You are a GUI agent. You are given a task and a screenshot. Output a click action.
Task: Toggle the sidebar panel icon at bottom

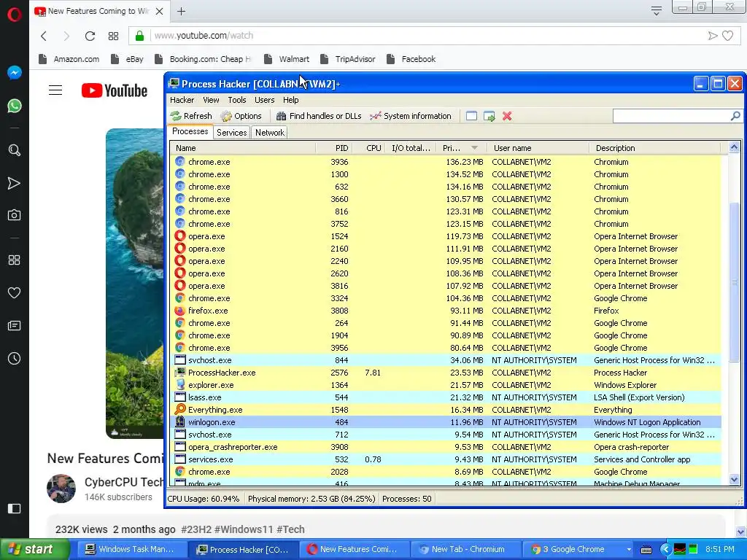(15, 508)
